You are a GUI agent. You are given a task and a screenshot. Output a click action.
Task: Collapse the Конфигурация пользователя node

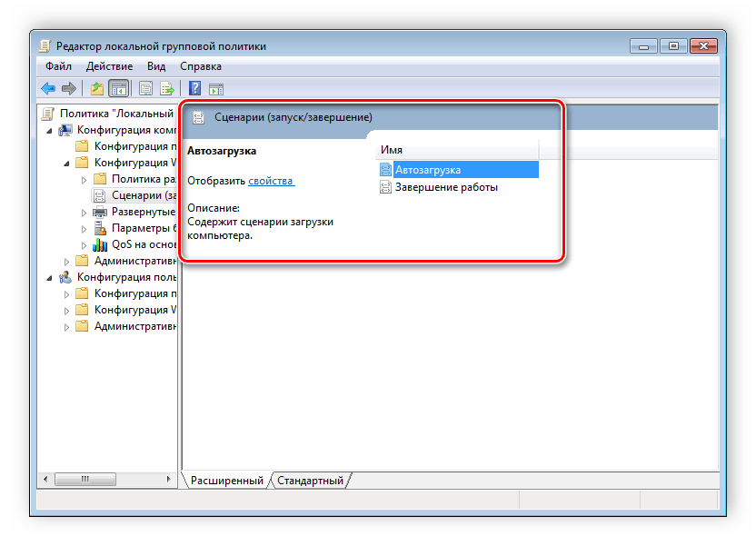(49, 278)
